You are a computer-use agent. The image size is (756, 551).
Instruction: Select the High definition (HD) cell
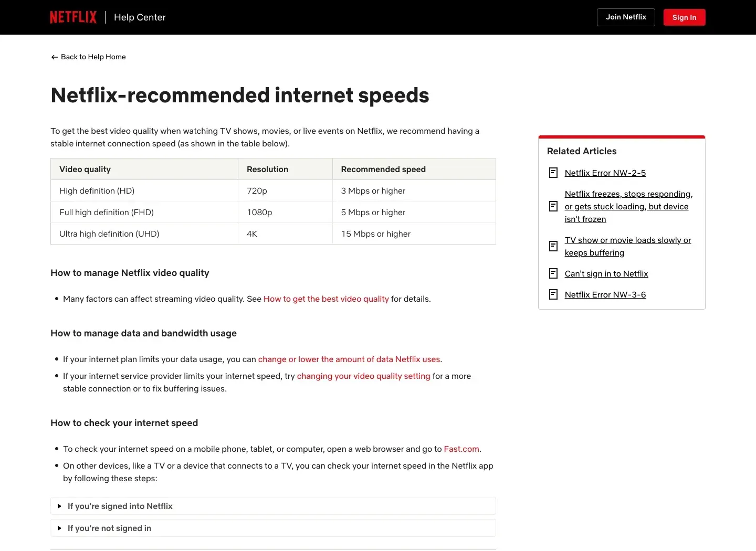(144, 190)
